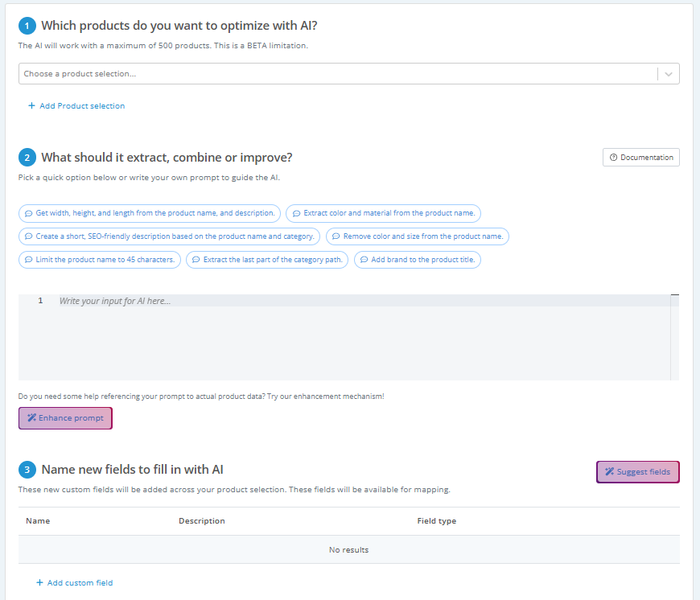The width and height of the screenshot is (700, 600).
Task: Click the magic wand icon in Enhance prompt
Action: point(31,418)
